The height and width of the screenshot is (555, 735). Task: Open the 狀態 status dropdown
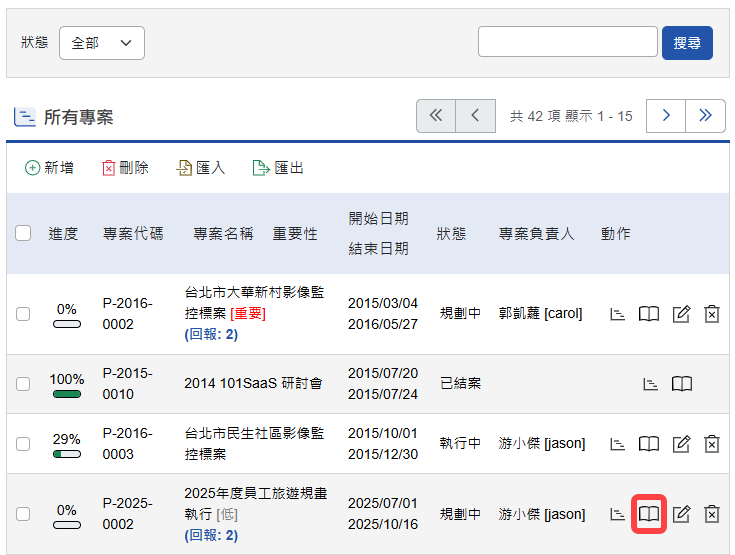(x=102, y=43)
